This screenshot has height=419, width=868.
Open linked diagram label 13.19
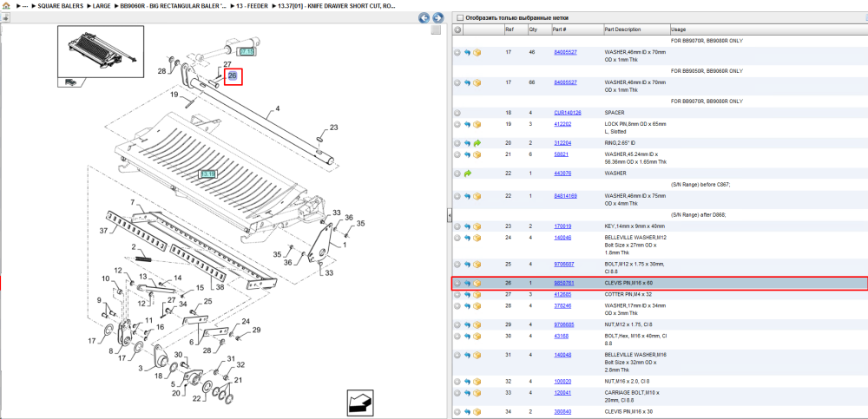click(x=208, y=173)
